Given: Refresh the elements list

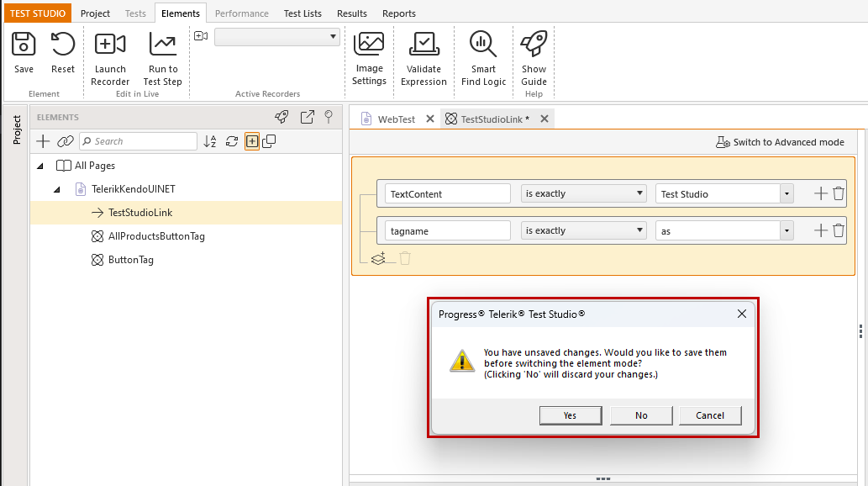Looking at the screenshot, I should pos(232,141).
